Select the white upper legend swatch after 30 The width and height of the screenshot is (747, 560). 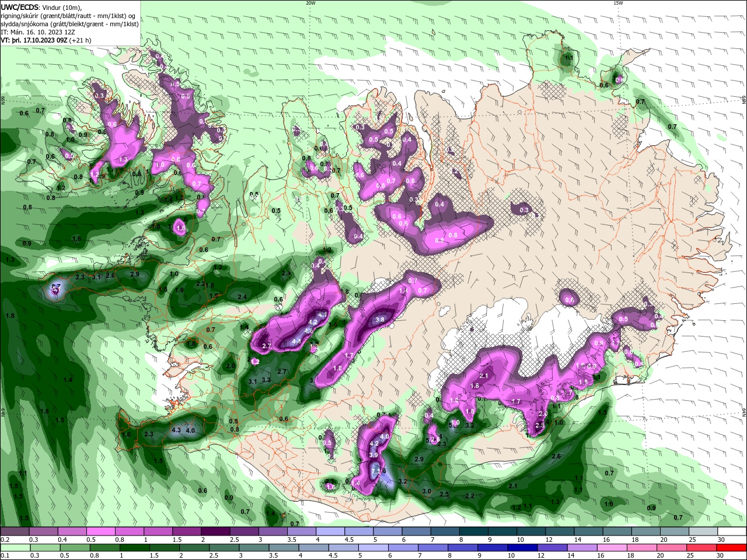coord(732,531)
